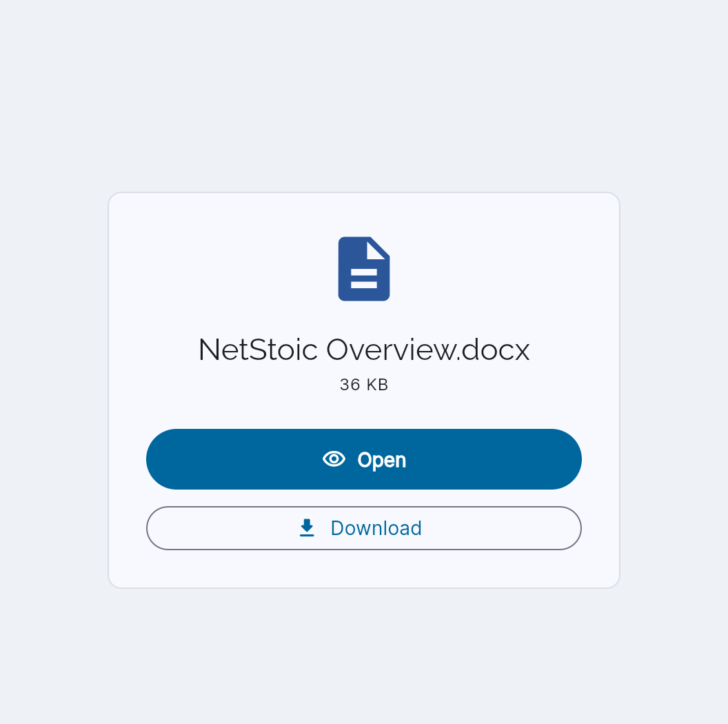
Task: Open the NetStoic Overview.docx file
Action: (x=363, y=459)
